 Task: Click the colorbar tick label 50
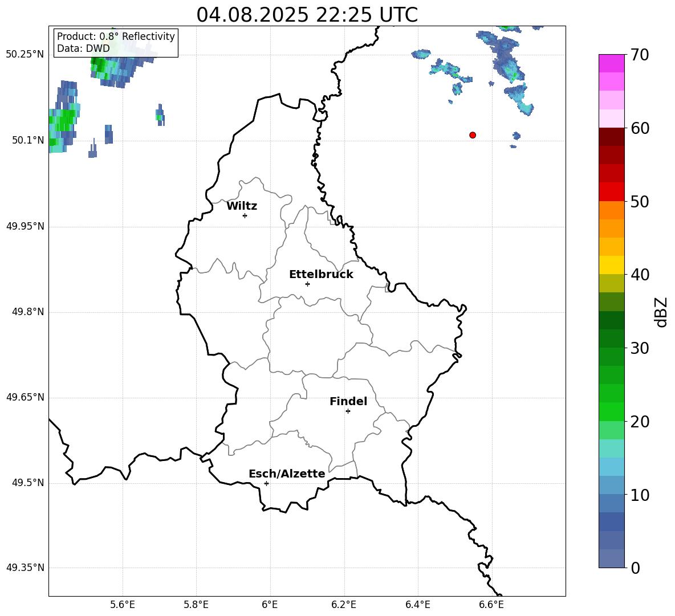coord(640,202)
